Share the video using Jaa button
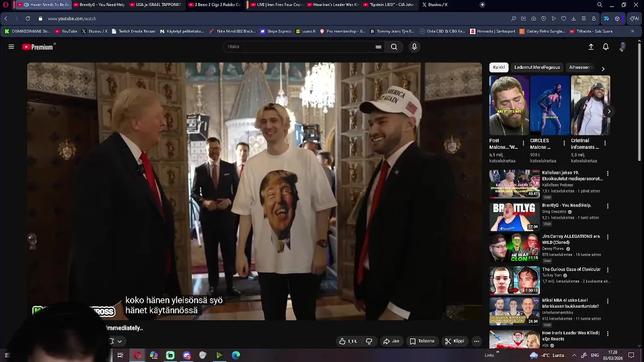This screenshot has width=644, height=362. tap(391, 341)
